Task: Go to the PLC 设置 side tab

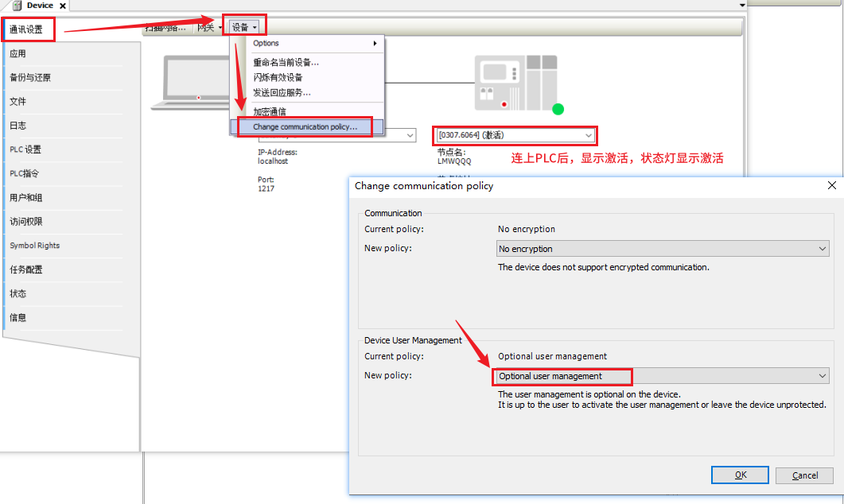Action: click(x=25, y=149)
